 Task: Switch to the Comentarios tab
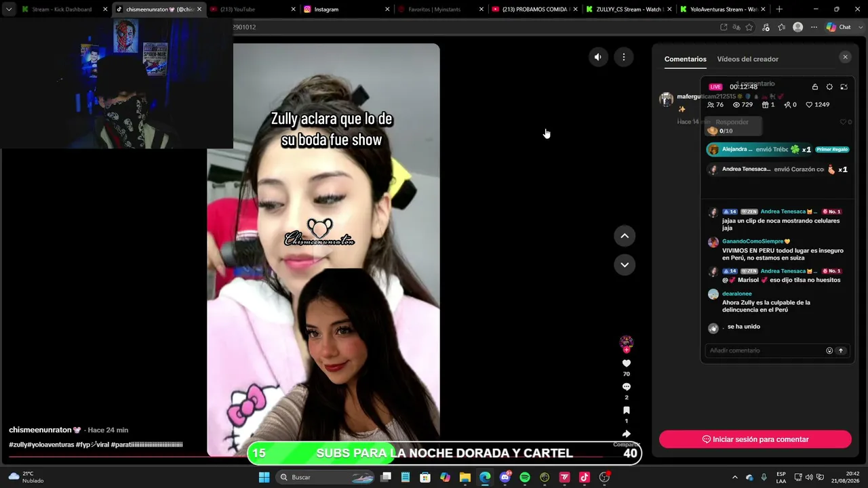coord(686,59)
